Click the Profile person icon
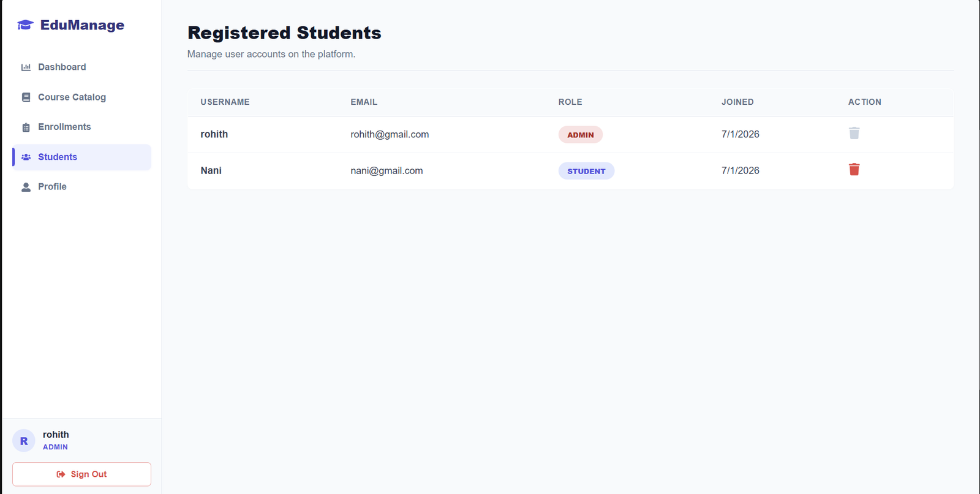Viewport: 980px width, 494px height. pos(26,187)
